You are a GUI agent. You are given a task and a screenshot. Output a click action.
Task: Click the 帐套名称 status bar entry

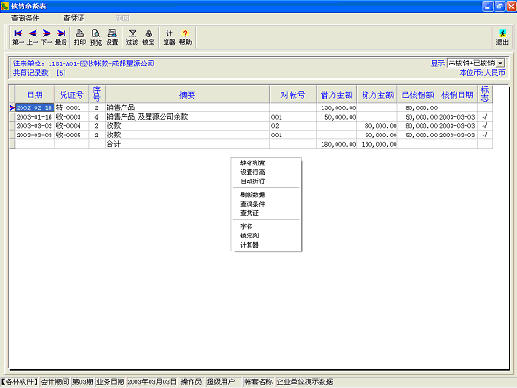258,382
